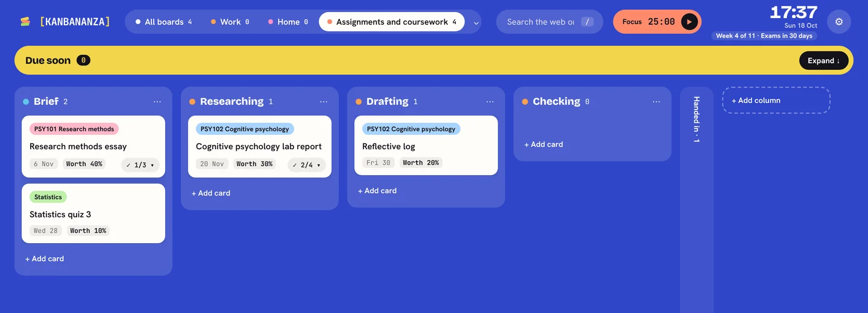
Task: Click the PSY101 Research methods tag
Action: (x=74, y=129)
